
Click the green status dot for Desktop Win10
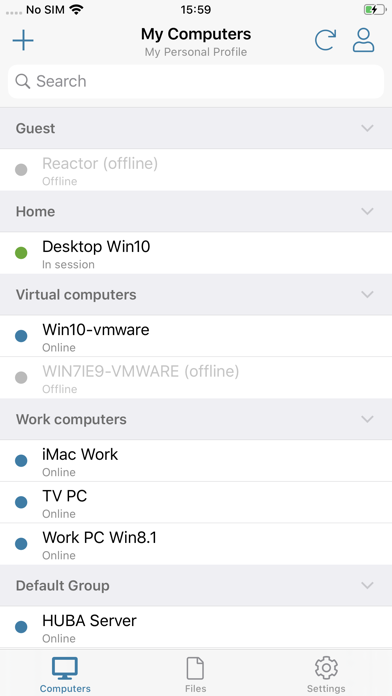pos(21,253)
